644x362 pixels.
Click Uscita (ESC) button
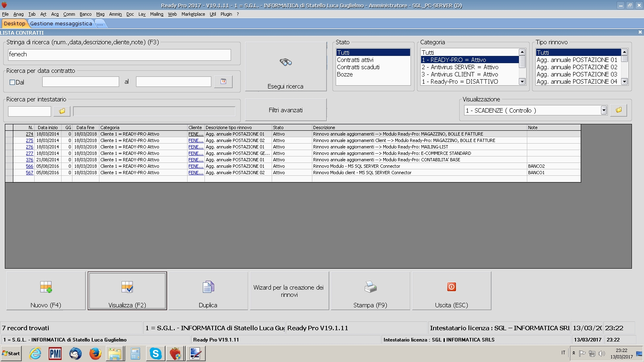pyautogui.click(x=452, y=291)
